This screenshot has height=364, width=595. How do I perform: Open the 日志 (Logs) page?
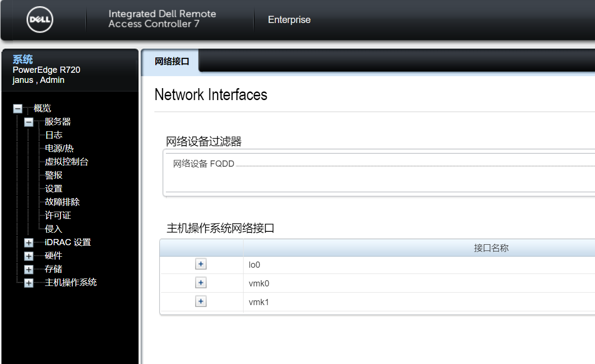coord(53,135)
